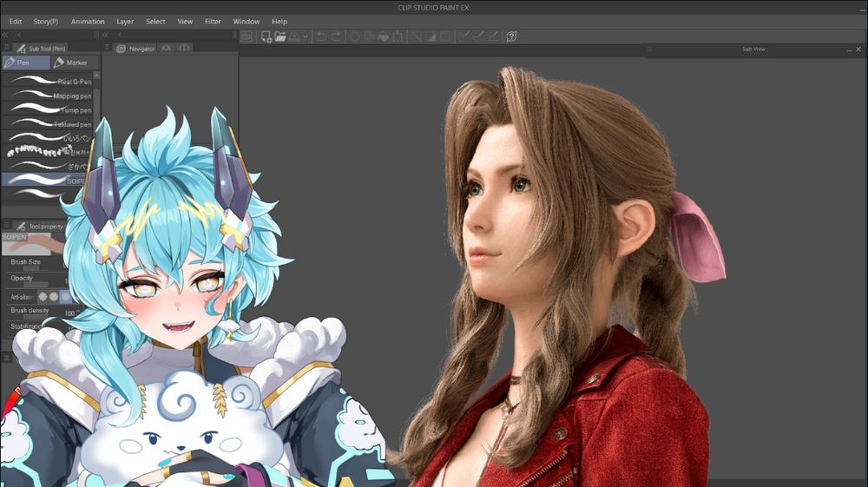
Task: Click the Sub View panel title
Action: point(754,49)
